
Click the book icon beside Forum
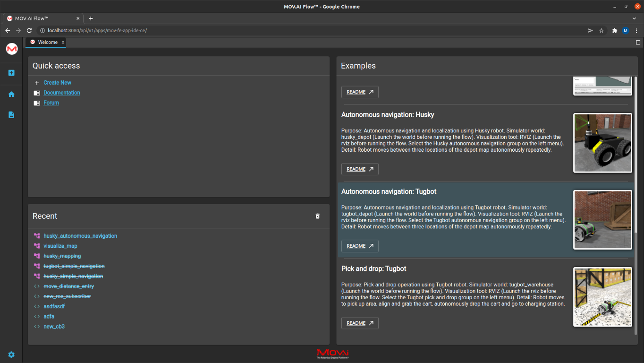[37, 103]
